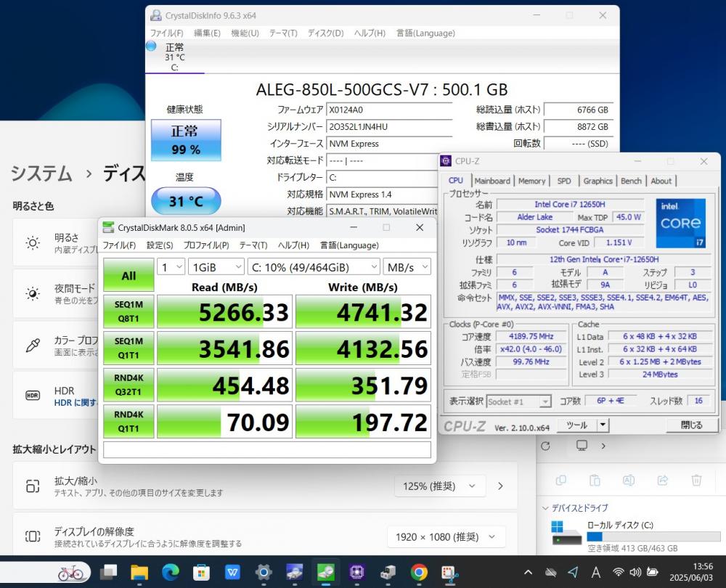Viewport: 726px width, 588px height.
Task: Open the 125% scale dropdown
Action: [x=439, y=486]
